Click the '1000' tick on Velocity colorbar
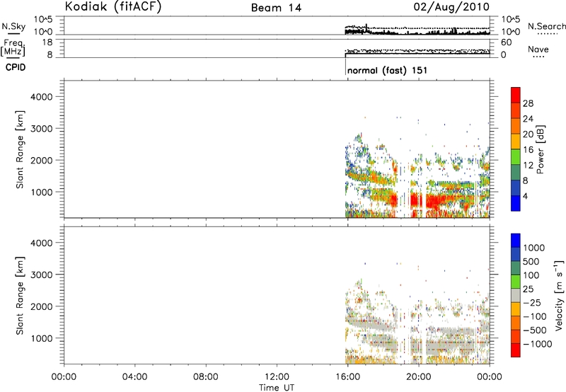Viewport: 566px width, 392px height. pyautogui.click(x=534, y=248)
